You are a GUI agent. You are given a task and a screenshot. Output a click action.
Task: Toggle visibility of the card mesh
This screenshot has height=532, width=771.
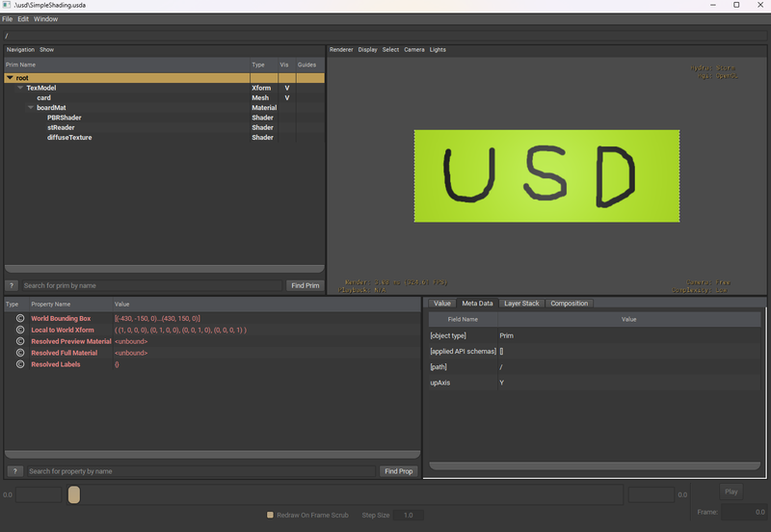click(x=286, y=97)
